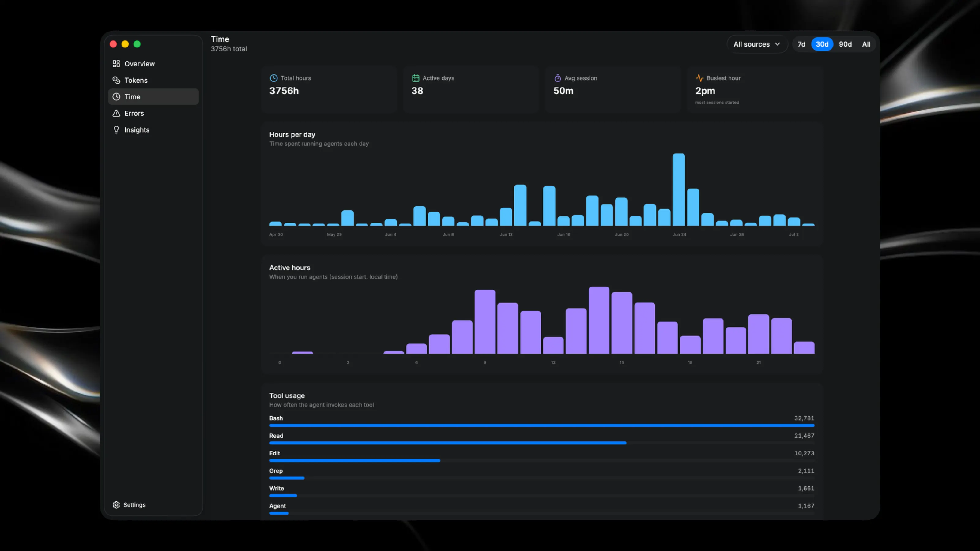Click the tallest Jun 24 hours bar
Image resolution: width=980 pixels, height=551 pixels.
(679, 189)
